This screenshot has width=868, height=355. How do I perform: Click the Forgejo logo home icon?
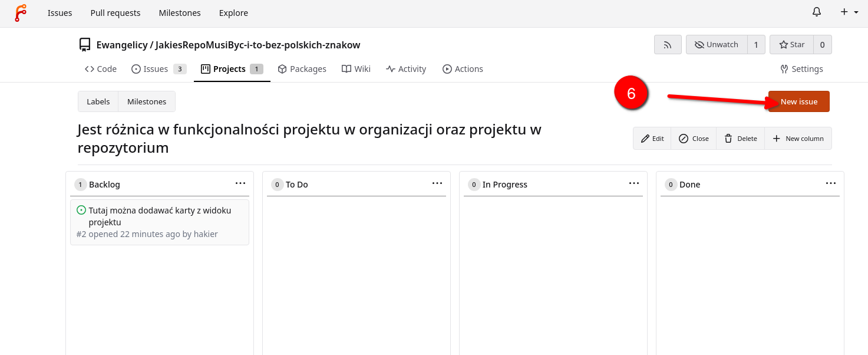(x=21, y=13)
